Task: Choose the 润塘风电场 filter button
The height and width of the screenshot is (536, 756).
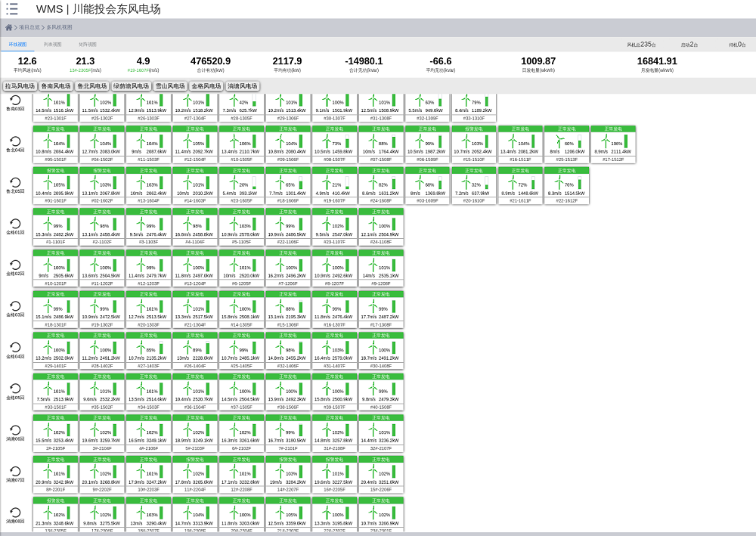Action: (243, 86)
